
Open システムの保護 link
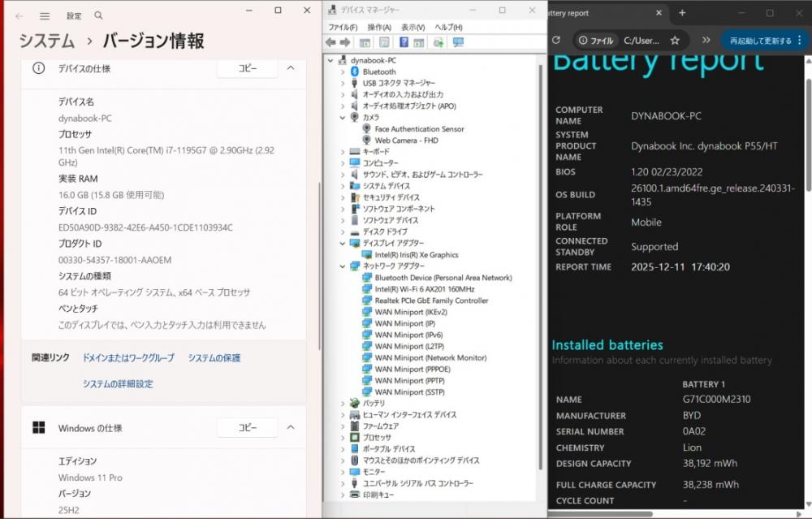point(214,358)
